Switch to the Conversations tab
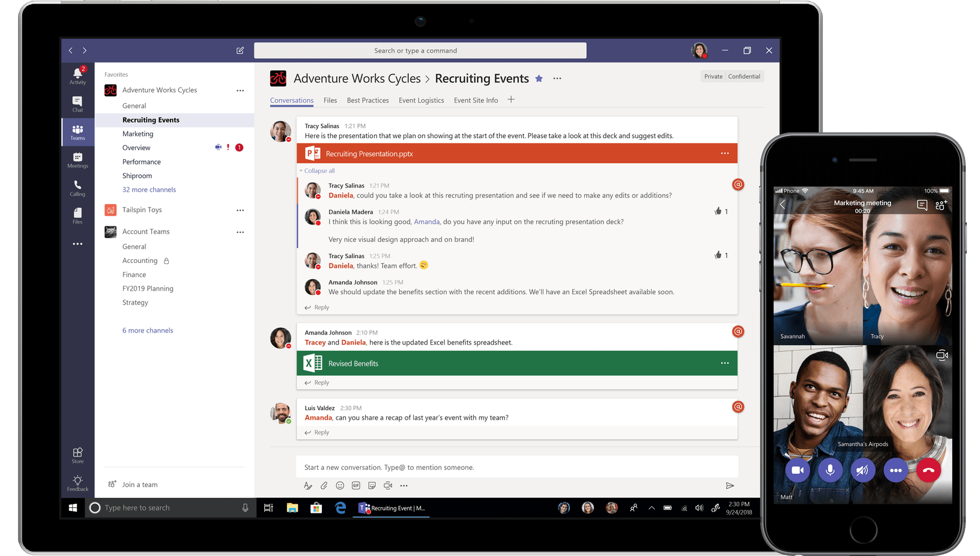980x556 pixels. coord(292,100)
